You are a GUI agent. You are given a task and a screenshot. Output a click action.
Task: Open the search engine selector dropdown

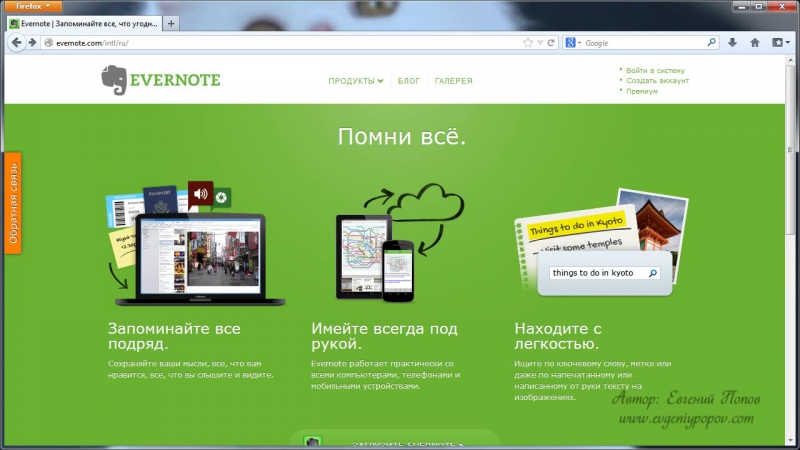point(573,43)
